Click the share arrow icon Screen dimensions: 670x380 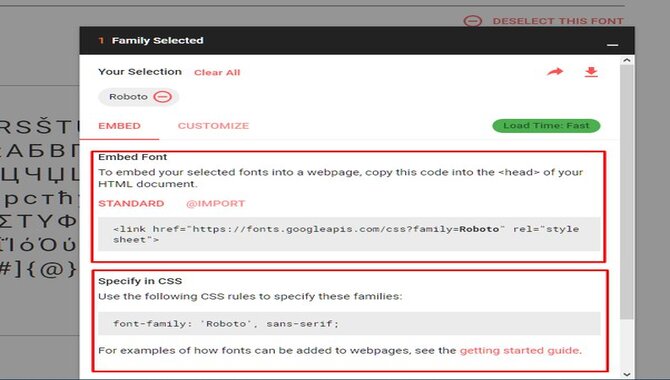click(x=555, y=72)
